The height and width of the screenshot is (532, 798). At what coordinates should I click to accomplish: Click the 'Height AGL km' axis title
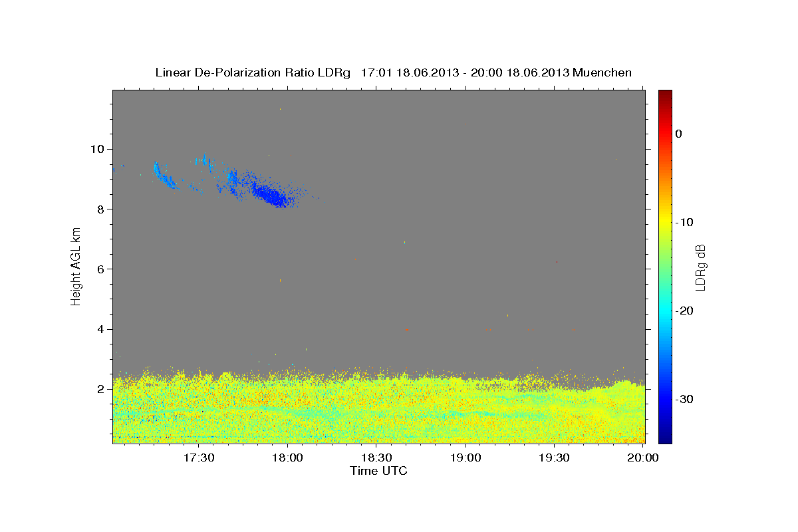coord(76,266)
